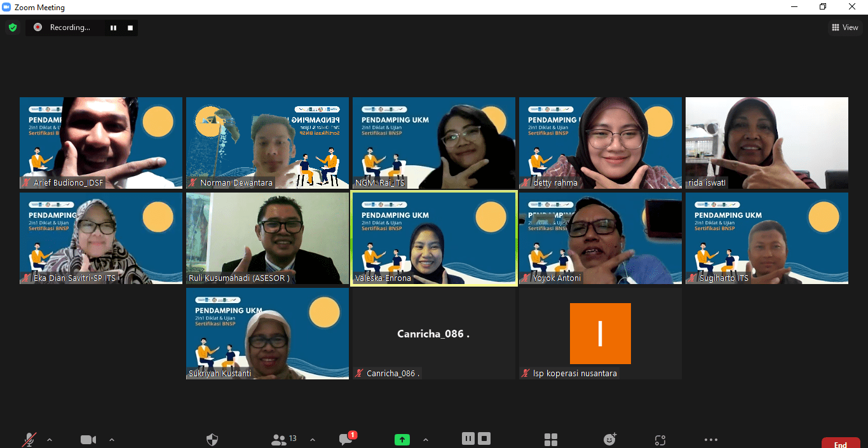Open the Participants panel
The width and height of the screenshot is (868, 448).
[280, 439]
